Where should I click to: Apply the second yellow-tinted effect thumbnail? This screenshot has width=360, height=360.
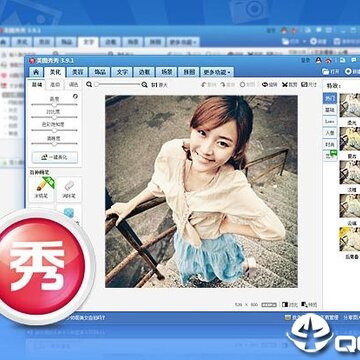click(x=350, y=139)
